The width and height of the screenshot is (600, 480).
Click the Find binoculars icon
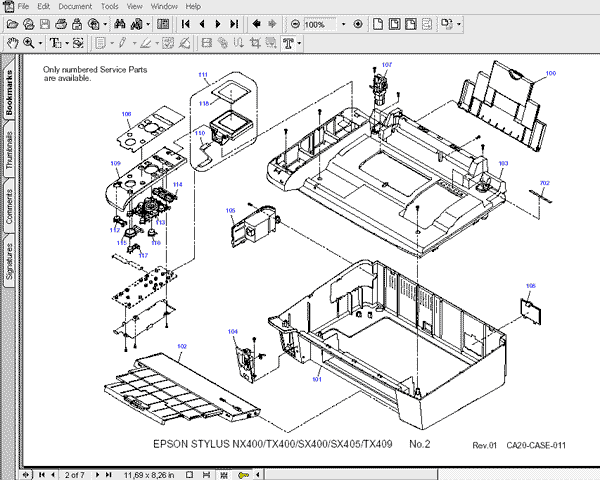pos(120,24)
